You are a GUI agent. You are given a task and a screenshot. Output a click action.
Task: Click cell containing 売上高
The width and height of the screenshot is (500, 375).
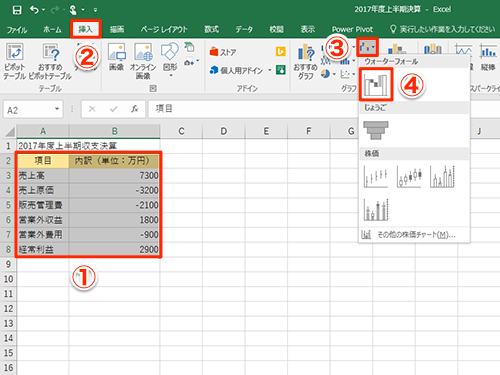click(x=43, y=175)
